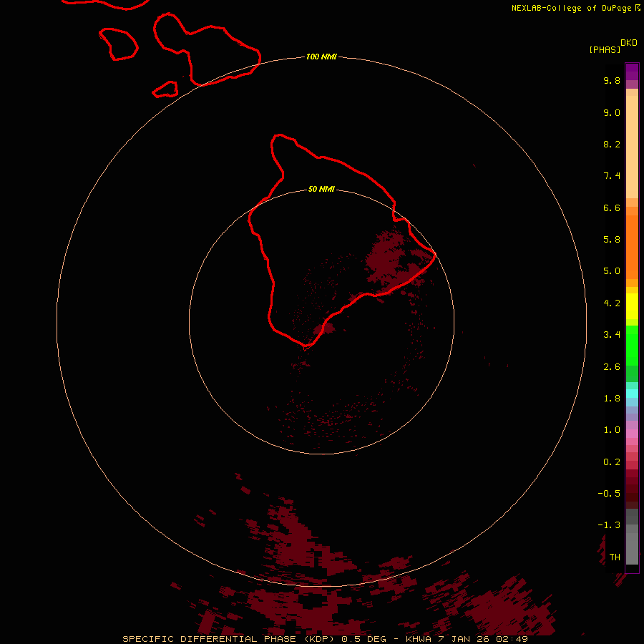Pick the pink band near the 1.0 value
The height and width of the screenshot is (644, 644).
click(632, 434)
